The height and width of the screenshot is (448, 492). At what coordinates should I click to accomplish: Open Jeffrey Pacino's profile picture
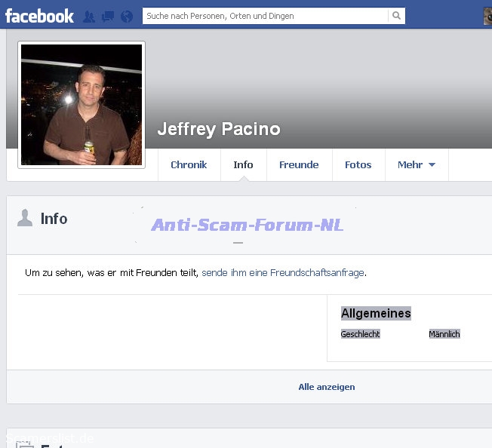[x=81, y=105]
